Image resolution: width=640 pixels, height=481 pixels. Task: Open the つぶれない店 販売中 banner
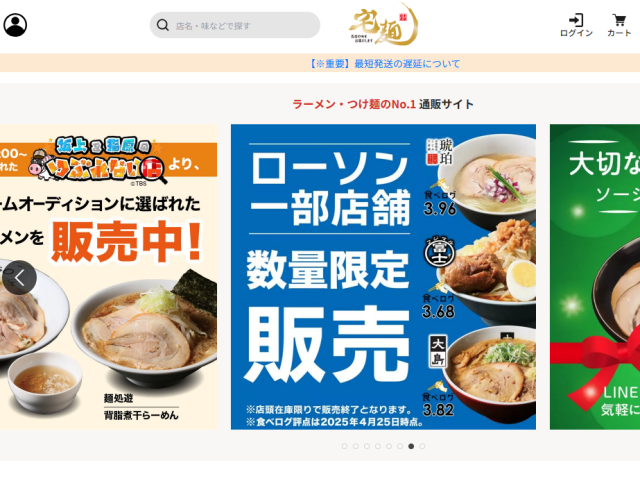(x=109, y=277)
